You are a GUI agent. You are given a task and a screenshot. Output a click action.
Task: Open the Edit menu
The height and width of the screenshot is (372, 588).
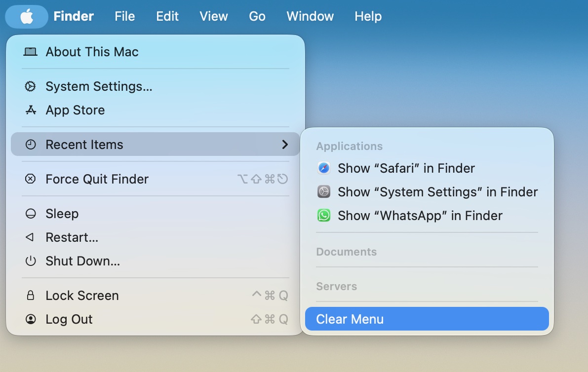pyautogui.click(x=167, y=16)
